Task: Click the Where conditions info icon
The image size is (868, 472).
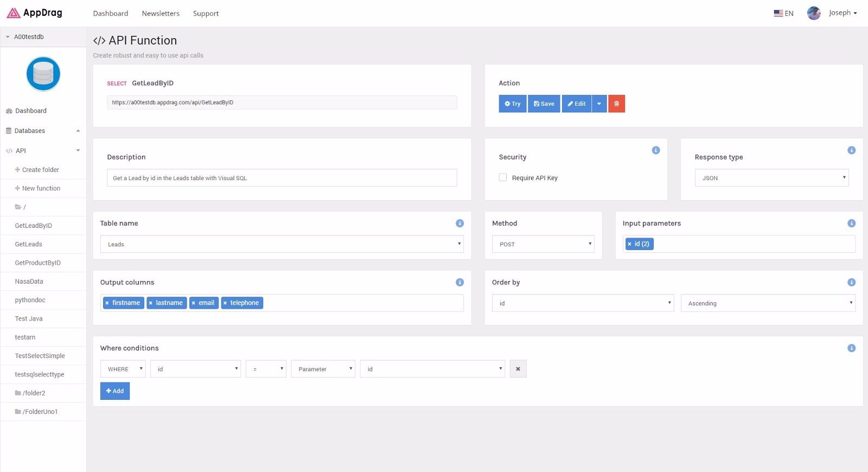Action: pyautogui.click(x=851, y=348)
